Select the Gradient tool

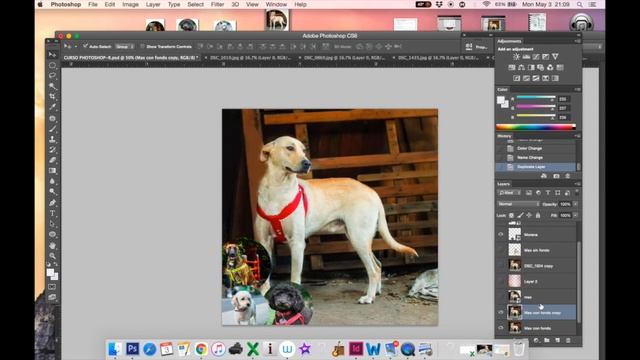pyautogui.click(x=52, y=171)
